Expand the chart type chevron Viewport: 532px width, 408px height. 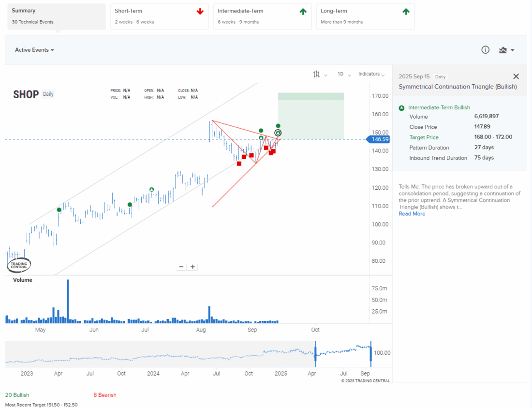coord(325,75)
